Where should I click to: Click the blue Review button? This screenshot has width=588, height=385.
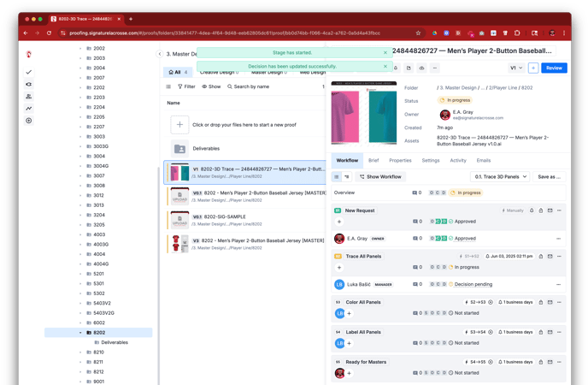point(554,68)
